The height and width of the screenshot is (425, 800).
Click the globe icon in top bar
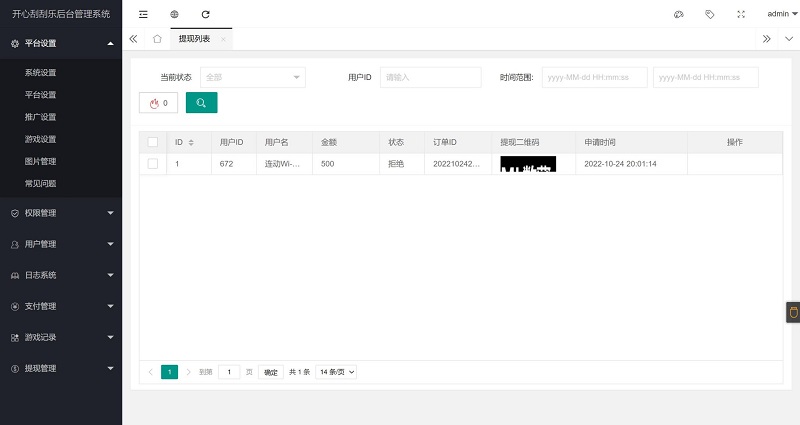coord(174,14)
